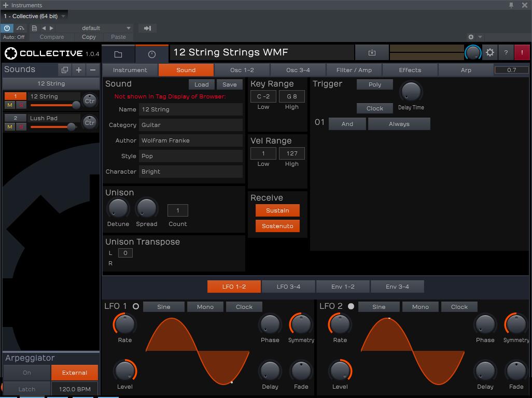Open LFO 2 Mono mode dropdown
Image resolution: width=532 pixels, height=398 pixels.
[x=421, y=306]
